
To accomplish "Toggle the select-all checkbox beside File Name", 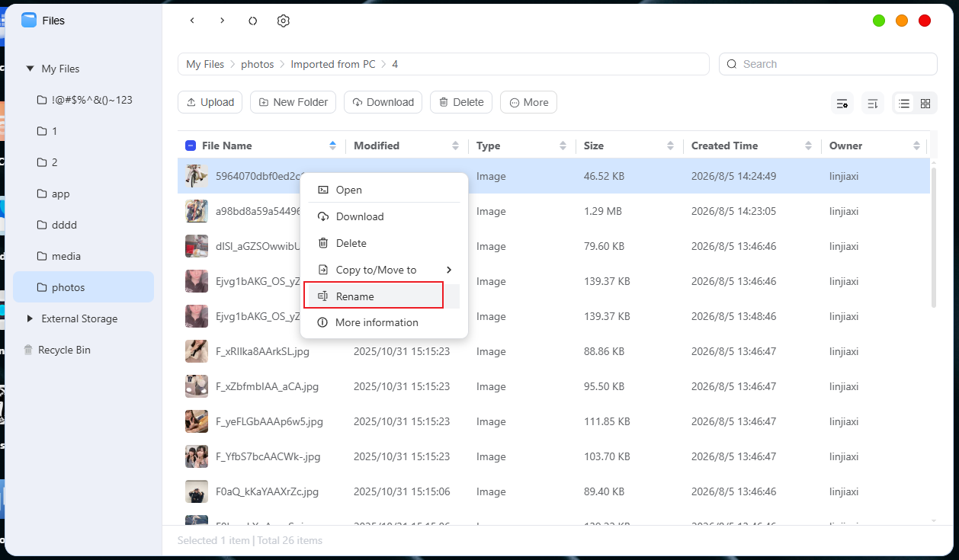I will (x=191, y=146).
